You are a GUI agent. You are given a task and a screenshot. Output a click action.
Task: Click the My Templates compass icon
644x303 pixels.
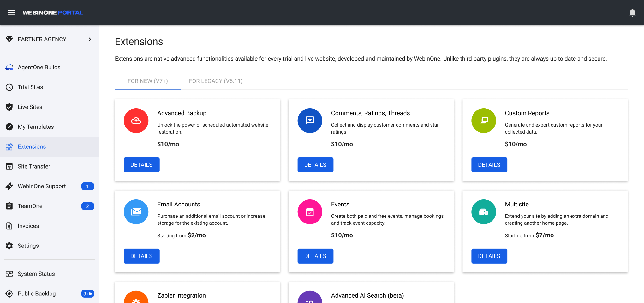9,127
